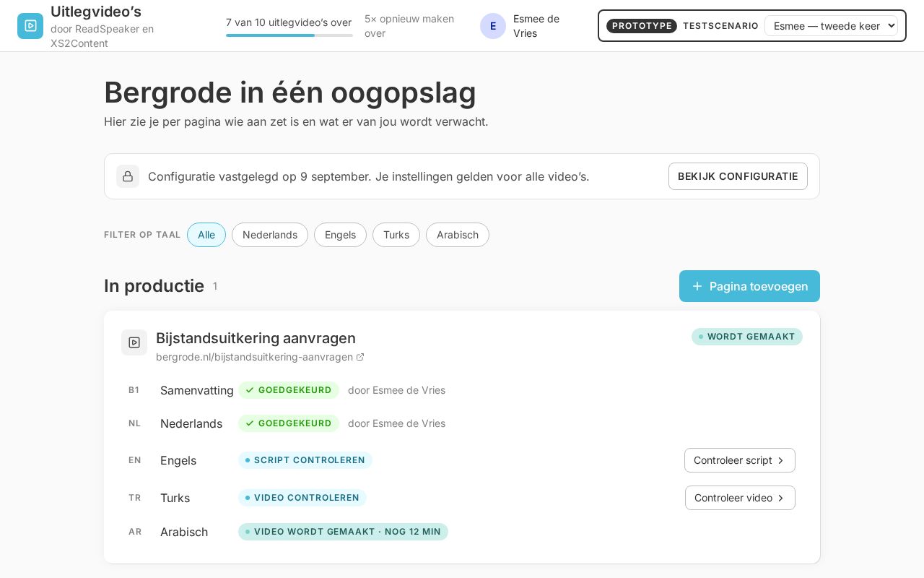Click the Uitlegvideo's app logo icon
Screen dimensions: 924x578
(30, 26)
